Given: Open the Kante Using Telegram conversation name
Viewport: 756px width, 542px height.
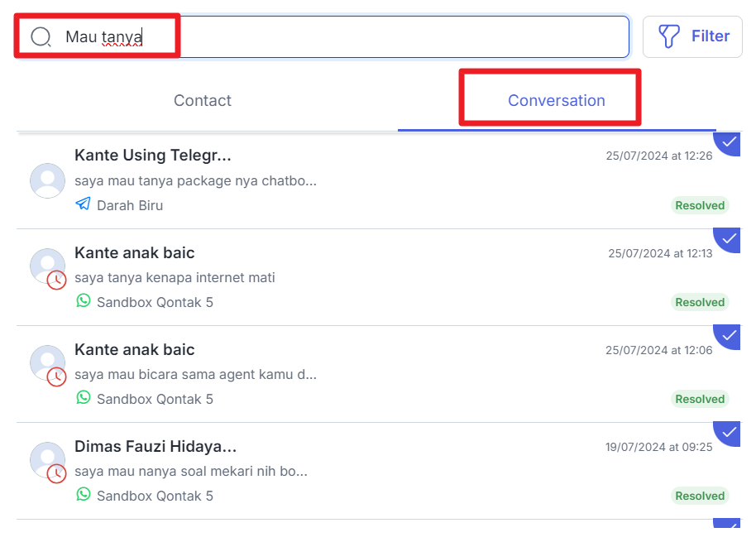Looking at the screenshot, I should tap(153, 156).
